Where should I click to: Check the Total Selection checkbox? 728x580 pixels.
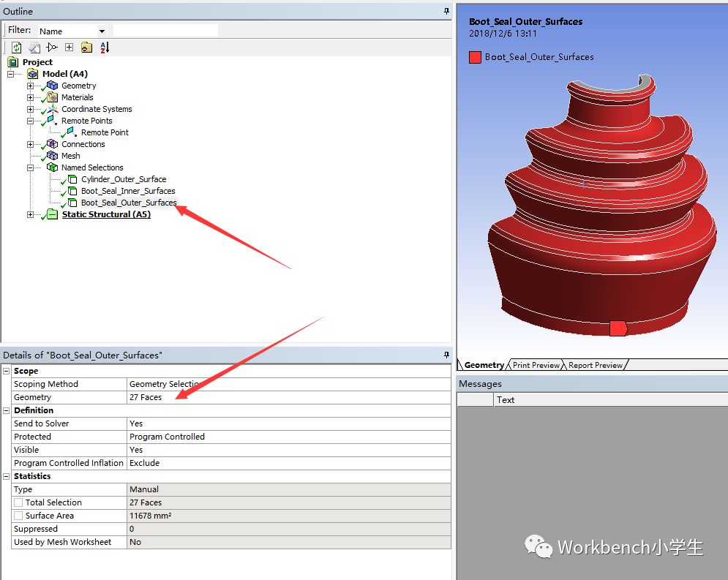coord(18,503)
